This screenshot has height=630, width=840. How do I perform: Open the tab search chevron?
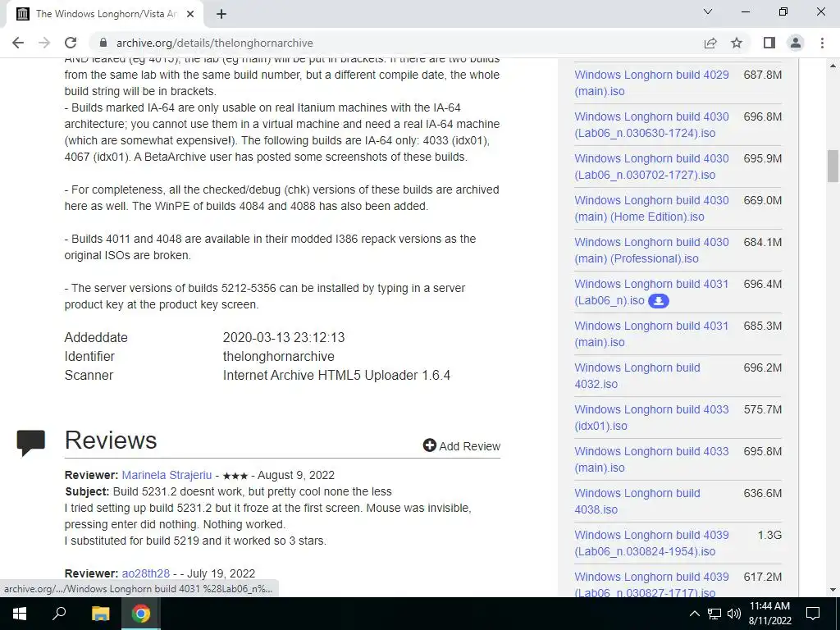coord(708,11)
